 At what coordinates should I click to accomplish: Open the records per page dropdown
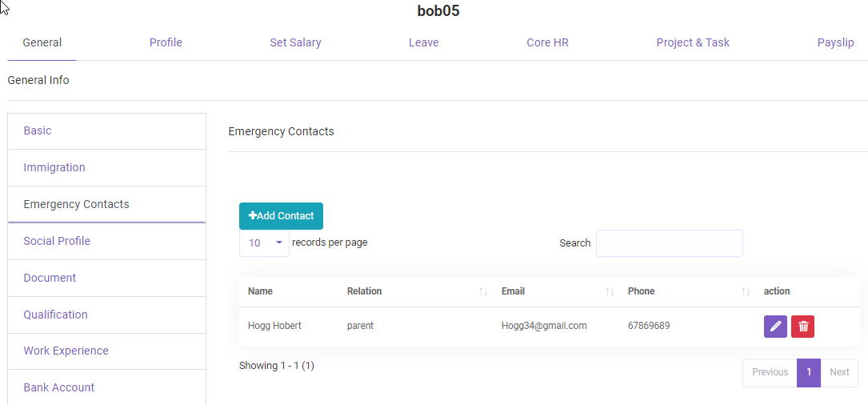point(264,243)
